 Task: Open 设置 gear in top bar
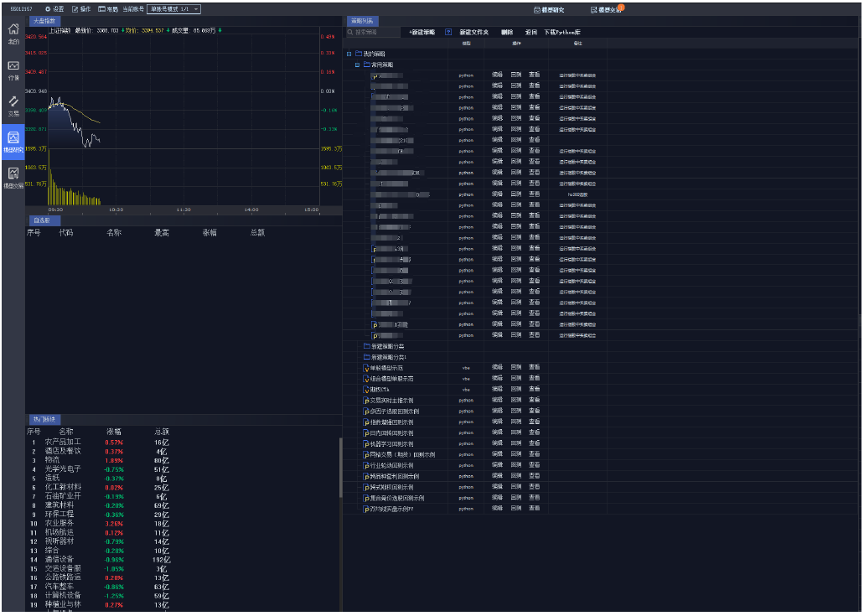pos(54,9)
